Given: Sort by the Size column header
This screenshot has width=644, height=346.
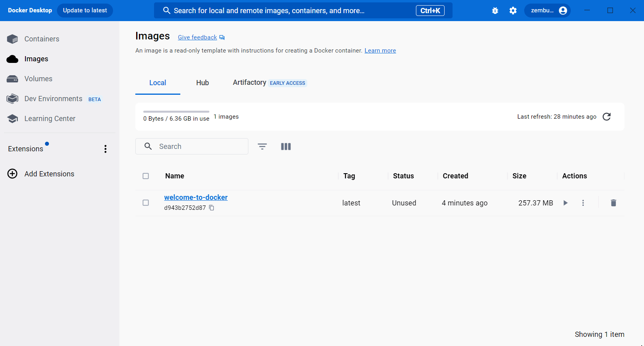Looking at the screenshot, I should point(519,176).
